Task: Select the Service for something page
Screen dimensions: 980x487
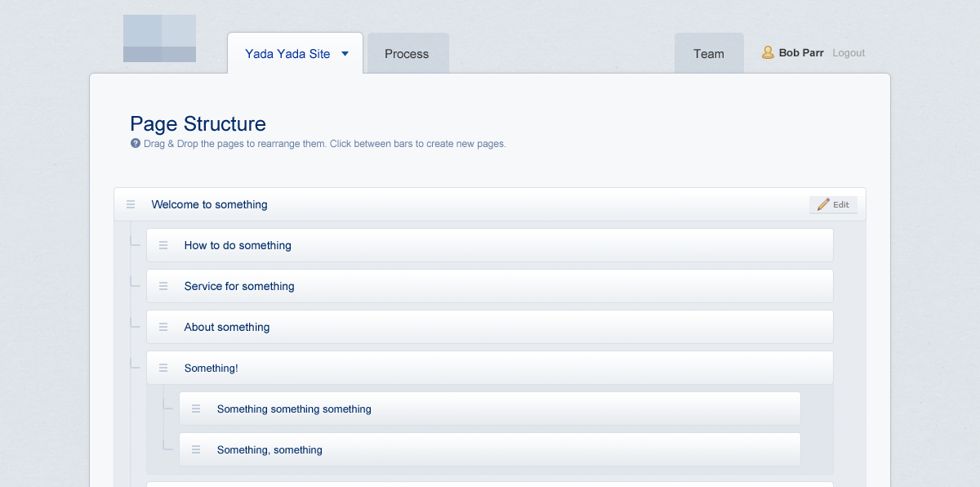Action: click(490, 286)
